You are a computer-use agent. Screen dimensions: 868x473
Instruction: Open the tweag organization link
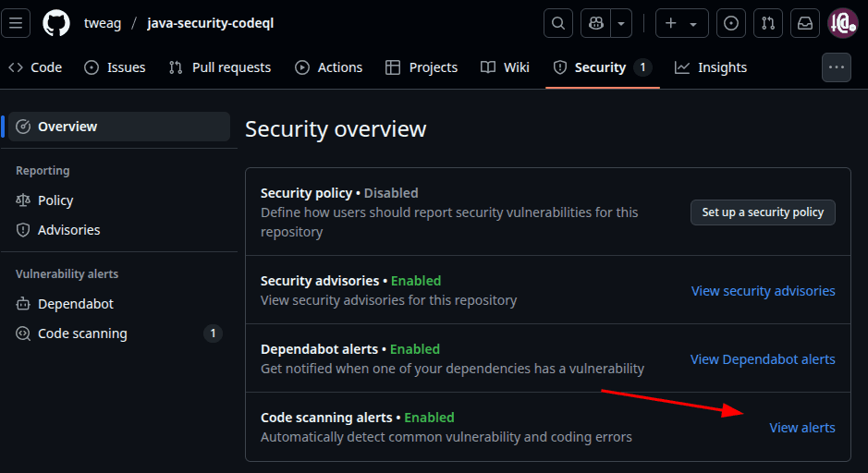coord(103,23)
